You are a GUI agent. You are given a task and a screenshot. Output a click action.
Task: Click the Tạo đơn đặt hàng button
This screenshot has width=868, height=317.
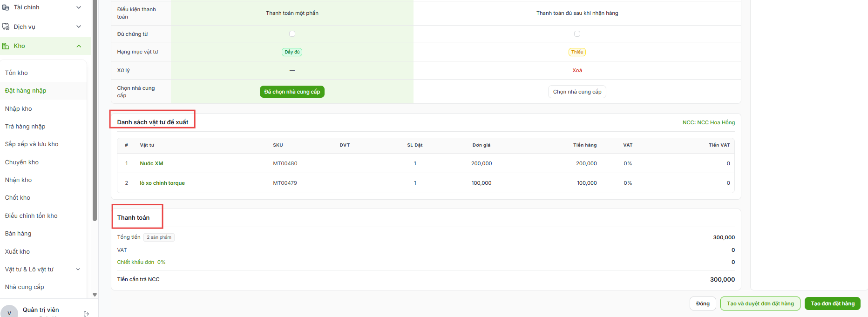833,304
